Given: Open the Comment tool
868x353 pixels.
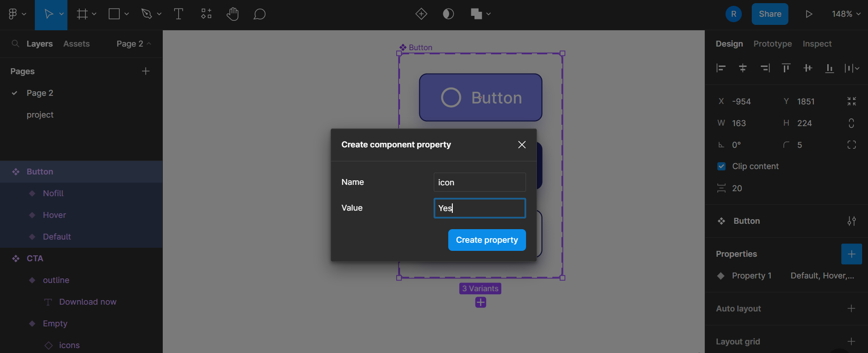Looking at the screenshot, I should [259, 14].
